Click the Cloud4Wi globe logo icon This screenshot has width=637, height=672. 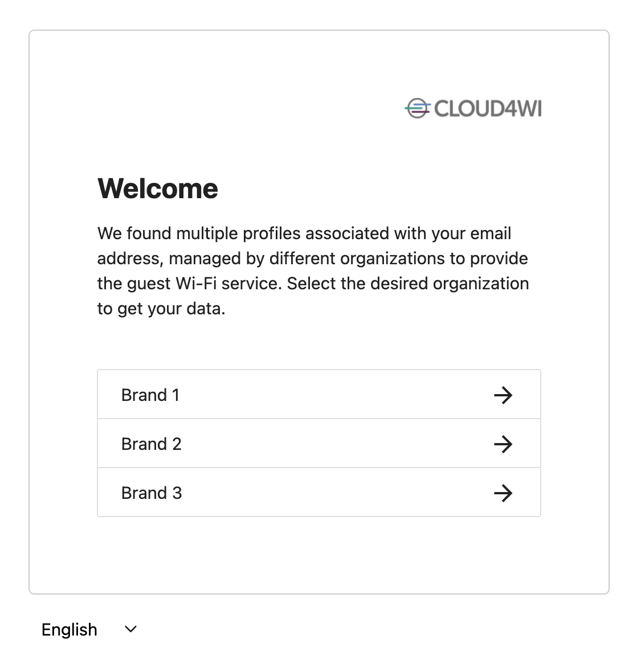[417, 108]
